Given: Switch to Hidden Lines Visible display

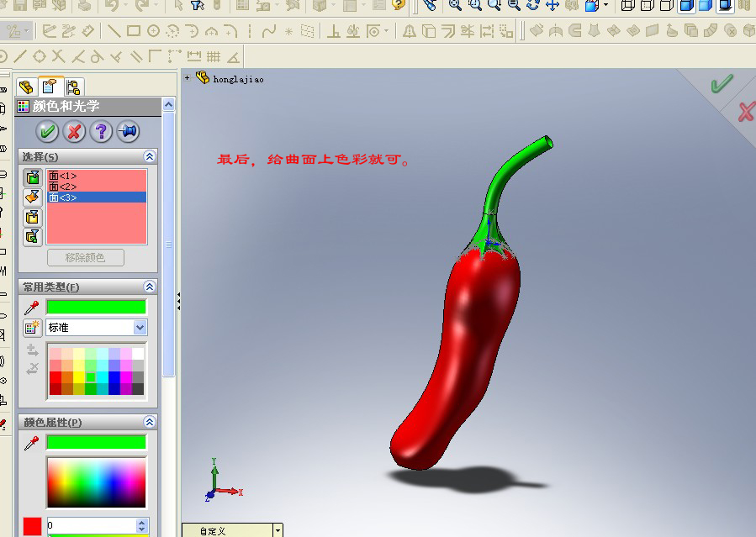Looking at the screenshot, I should 647,5.
